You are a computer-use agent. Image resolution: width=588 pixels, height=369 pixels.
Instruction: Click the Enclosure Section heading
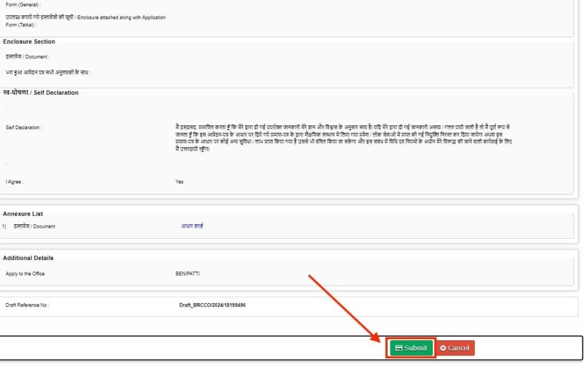point(29,41)
